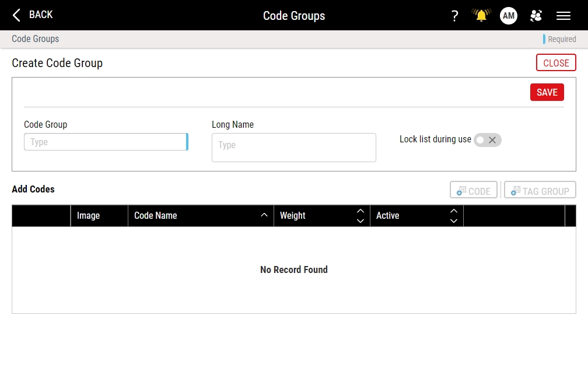Sort by Code Name column arrow

[x=264, y=215]
